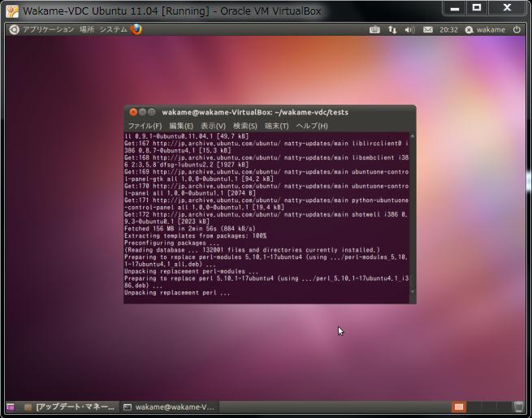Screen dimensions: 532x418
Task: Click the Get:168 libsmbclient download line
Action: click(x=266, y=161)
